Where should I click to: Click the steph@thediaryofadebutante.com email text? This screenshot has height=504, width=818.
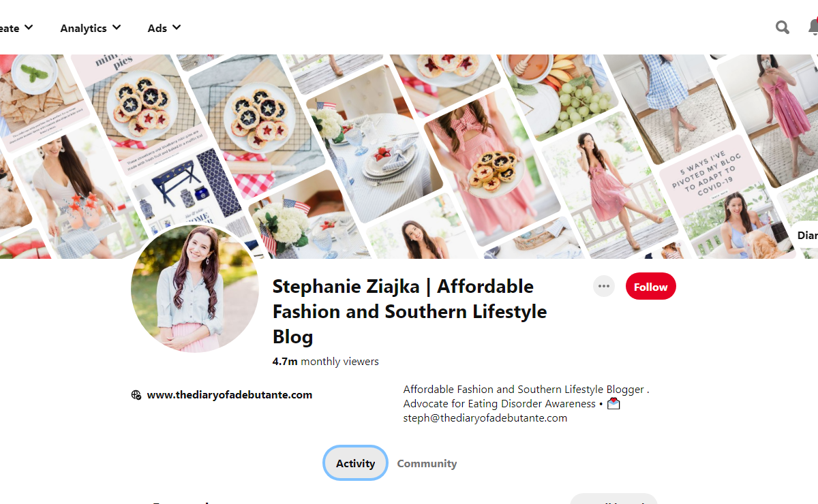[485, 418]
